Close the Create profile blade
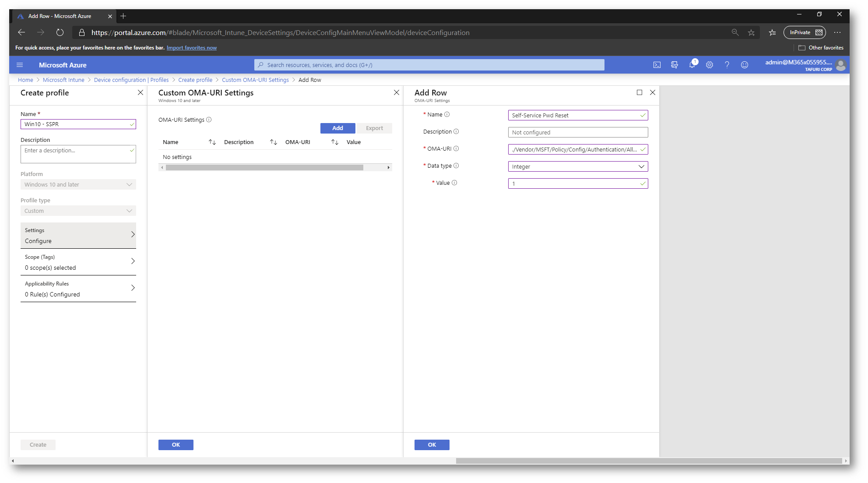The width and height of the screenshot is (868, 483). pos(141,92)
